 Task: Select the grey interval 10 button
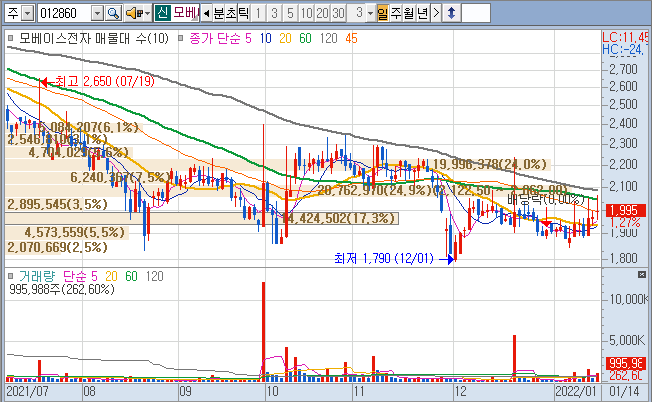point(306,13)
